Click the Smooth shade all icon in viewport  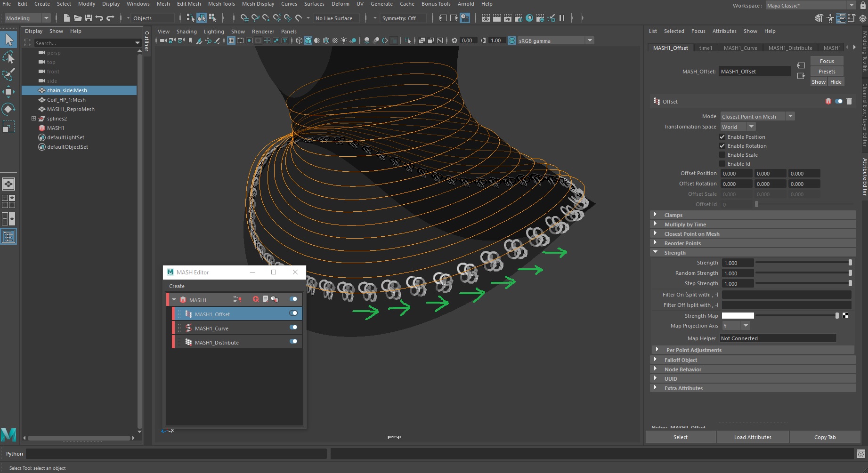[308, 40]
